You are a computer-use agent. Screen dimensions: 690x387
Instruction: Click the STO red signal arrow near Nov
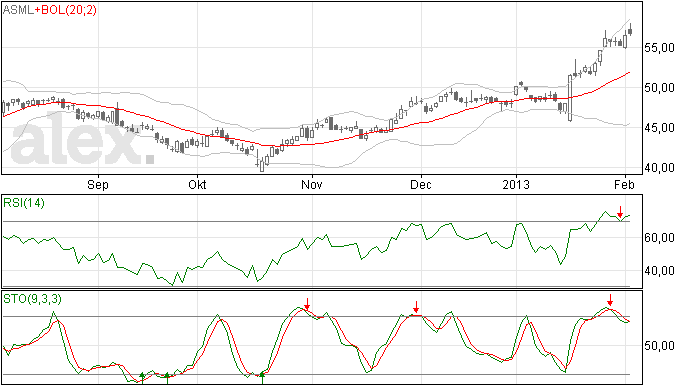point(307,304)
